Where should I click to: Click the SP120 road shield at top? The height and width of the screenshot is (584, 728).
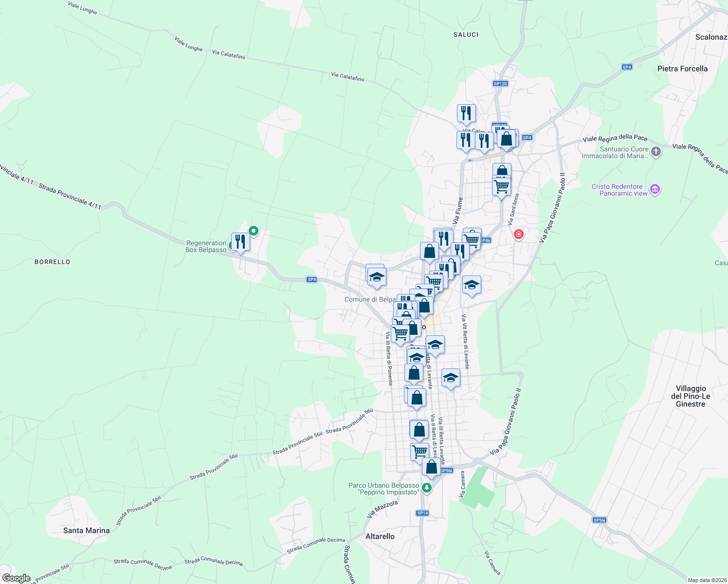pyautogui.click(x=500, y=83)
